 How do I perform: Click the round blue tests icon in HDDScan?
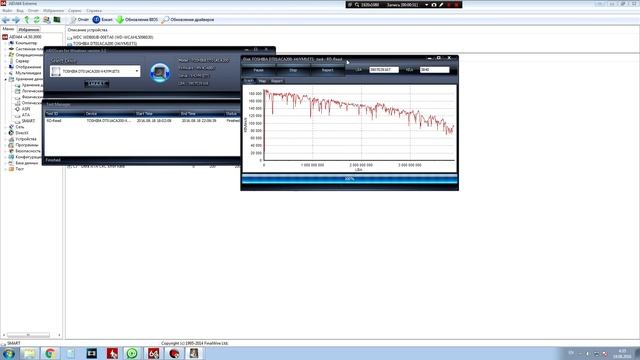[160, 73]
